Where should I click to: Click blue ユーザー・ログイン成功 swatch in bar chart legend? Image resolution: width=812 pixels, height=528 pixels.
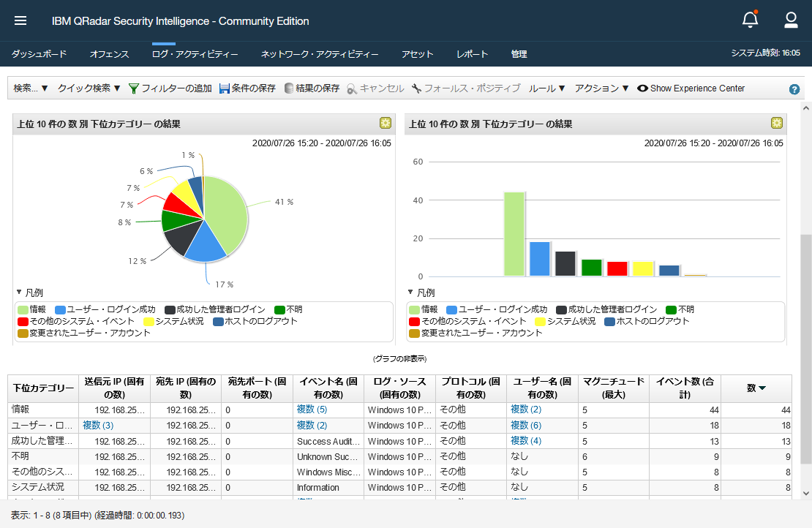451,309
